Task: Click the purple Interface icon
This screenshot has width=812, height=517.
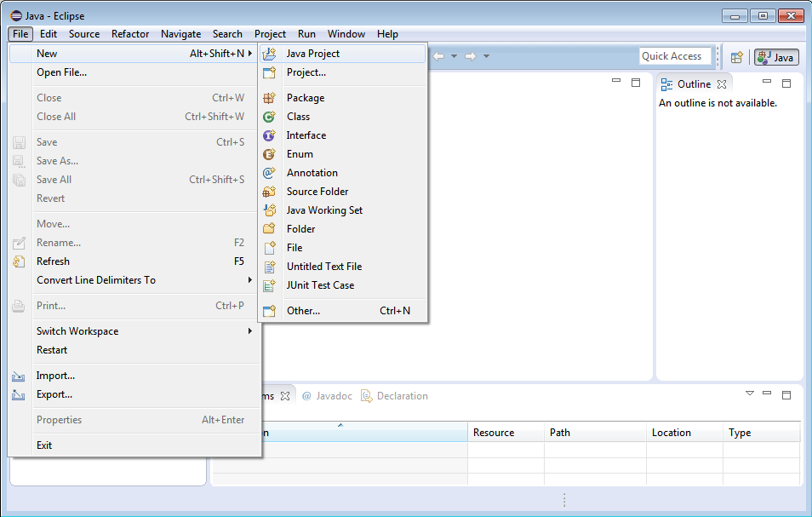Action: 269,135
